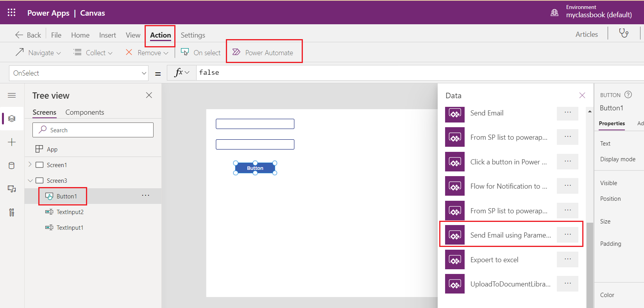Open options for first From SP list flow
The image size is (644, 308).
pyautogui.click(x=568, y=137)
